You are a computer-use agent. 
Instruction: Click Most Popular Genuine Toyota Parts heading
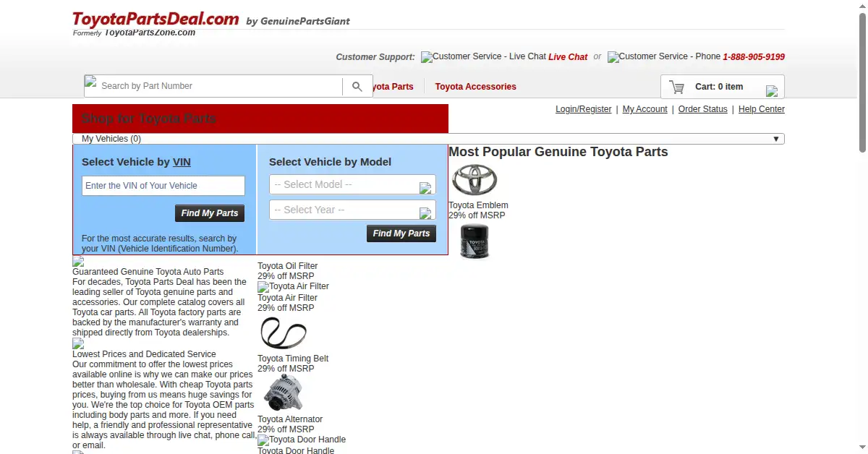point(558,152)
